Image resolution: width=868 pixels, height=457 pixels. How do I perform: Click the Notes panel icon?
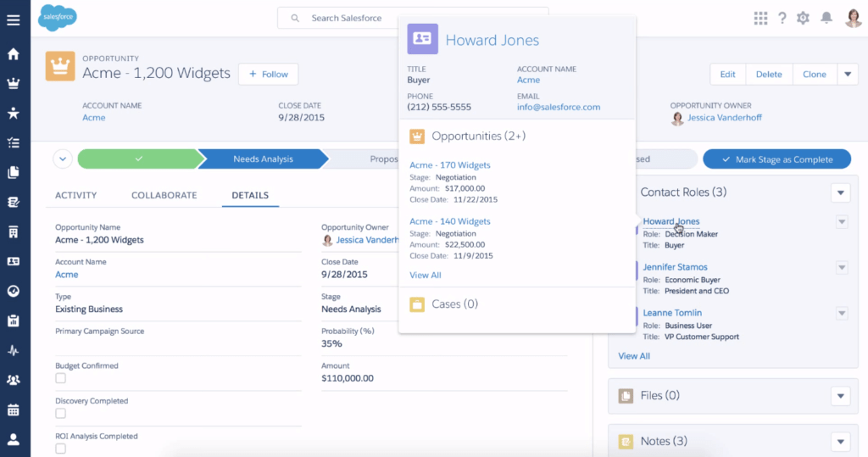click(626, 442)
